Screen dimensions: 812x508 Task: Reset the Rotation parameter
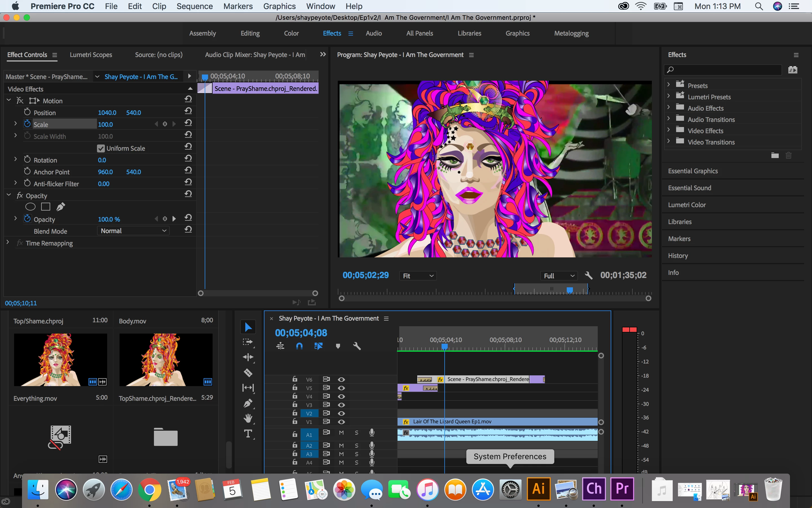point(188,159)
